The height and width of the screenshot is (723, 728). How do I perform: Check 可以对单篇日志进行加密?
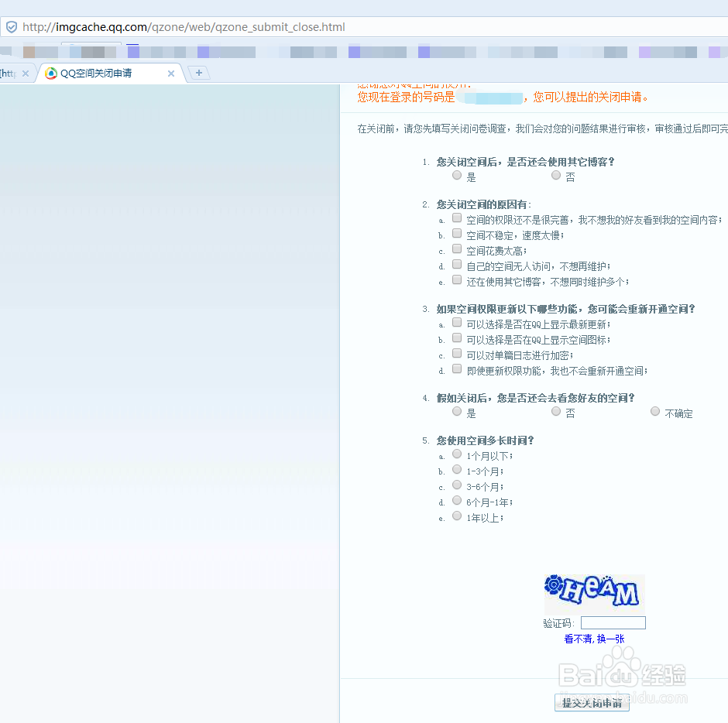coord(457,353)
